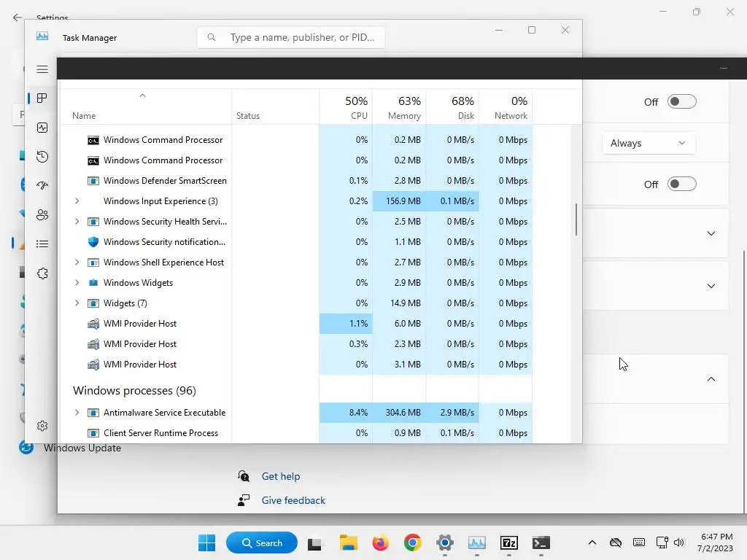Open 7-Zip from the taskbar

pyautogui.click(x=508, y=542)
